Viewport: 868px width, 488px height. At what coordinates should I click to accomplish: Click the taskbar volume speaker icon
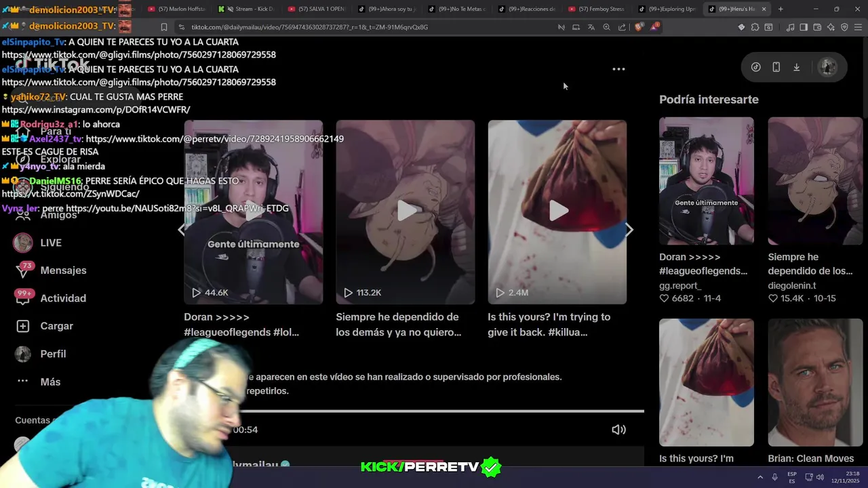pyautogui.click(x=821, y=476)
